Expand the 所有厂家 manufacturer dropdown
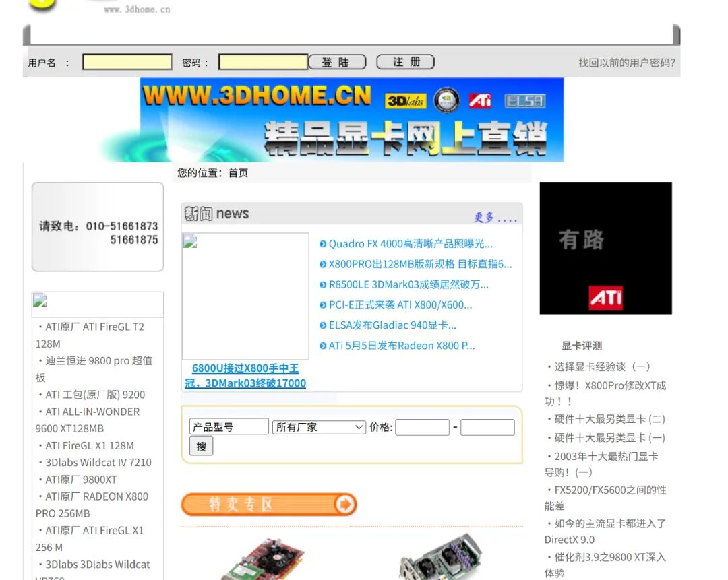Image resolution: width=728 pixels, height=580 pixels. pos(319,427)
